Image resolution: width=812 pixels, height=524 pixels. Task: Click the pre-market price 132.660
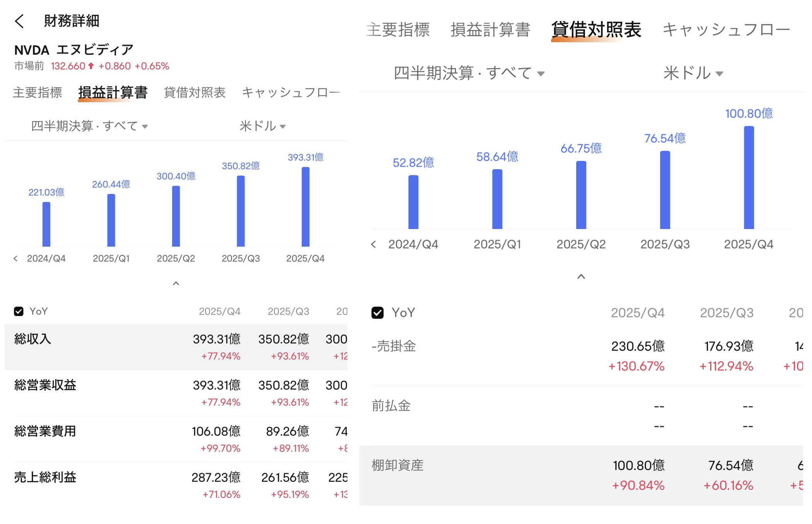click(68, 66)
